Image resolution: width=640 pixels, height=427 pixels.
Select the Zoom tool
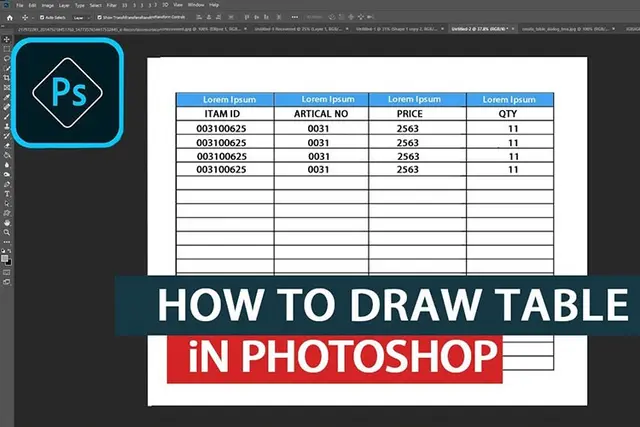tap(7, 232)
